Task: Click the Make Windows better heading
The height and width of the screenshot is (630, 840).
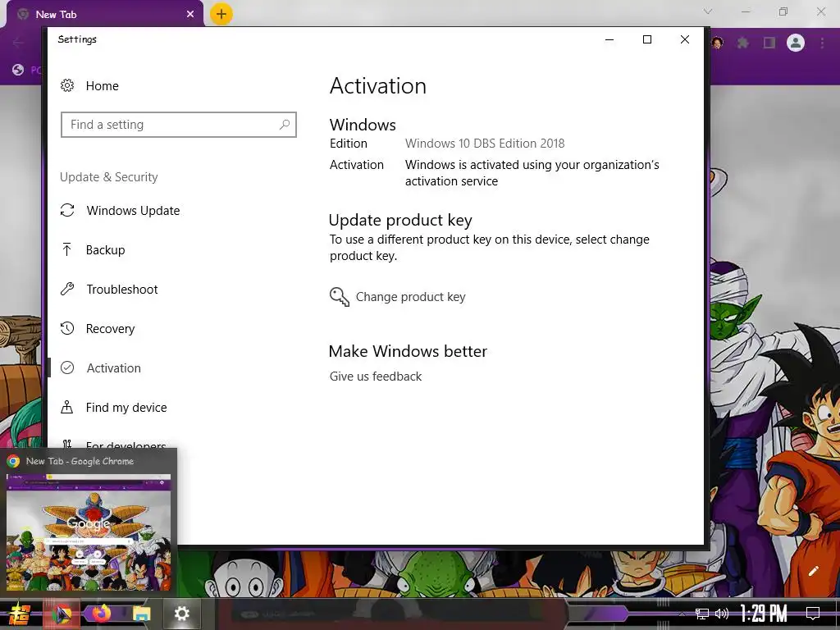Action: pos(408,351)
